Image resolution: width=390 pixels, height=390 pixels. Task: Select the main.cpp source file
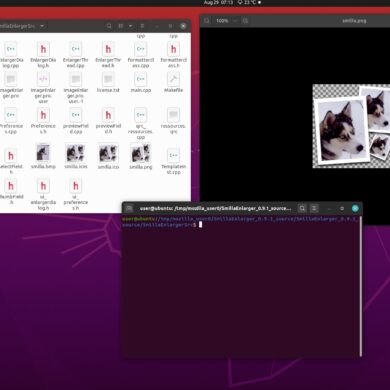pos(141,83)
